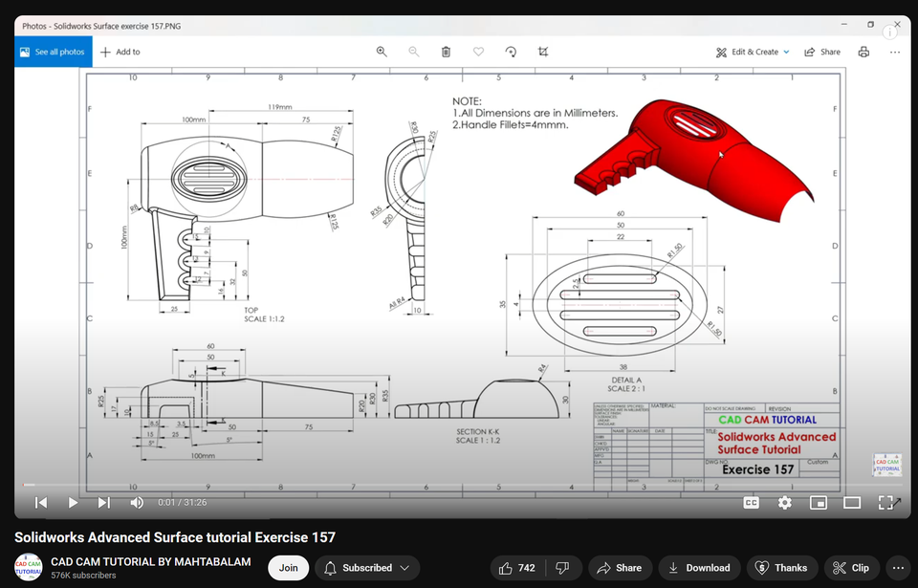The width and height of the screenshot is (918, 588).
Task: Zoom in on the photo
Action: point(382,52)
